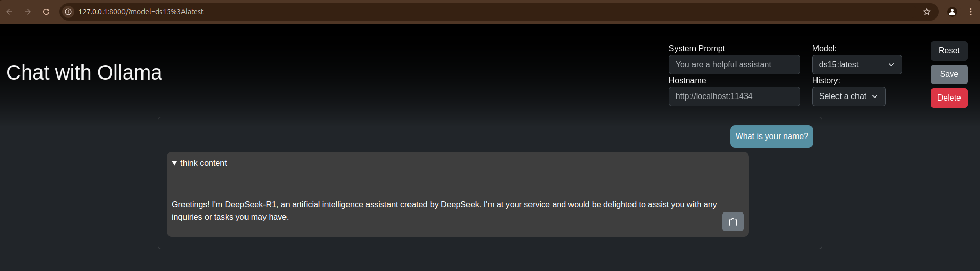Open the browser three-dot menu
The image size is (980, 271).
point(971,12)
